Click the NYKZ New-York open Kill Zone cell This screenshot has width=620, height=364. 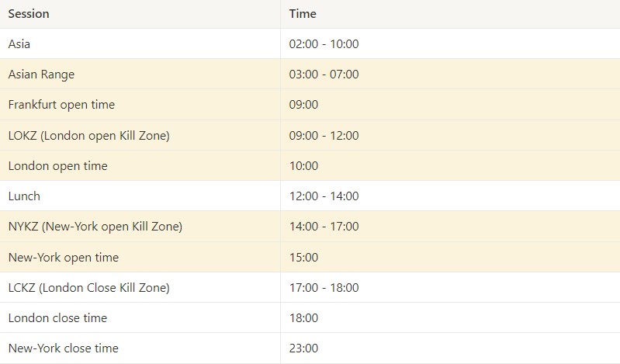(x=140, y=227)
